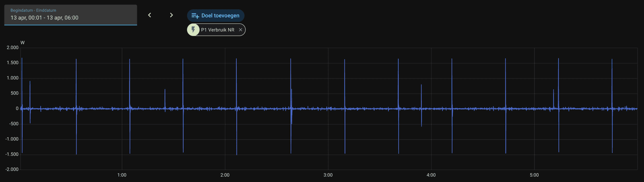
Task: Click the W unit label above the chart
Action: pos(23,43)
